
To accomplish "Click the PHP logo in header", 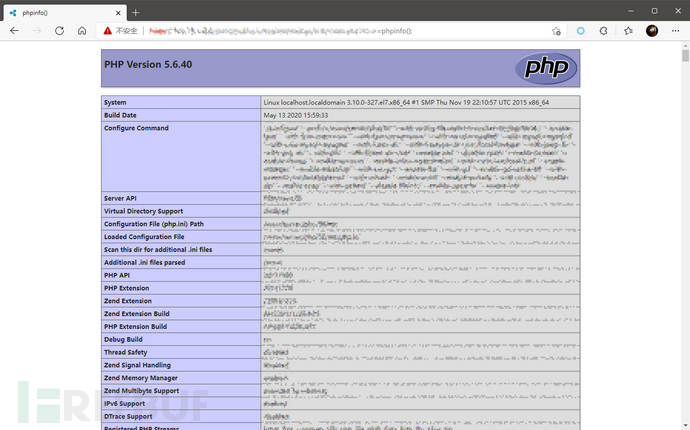I will [x=546, y=68].
